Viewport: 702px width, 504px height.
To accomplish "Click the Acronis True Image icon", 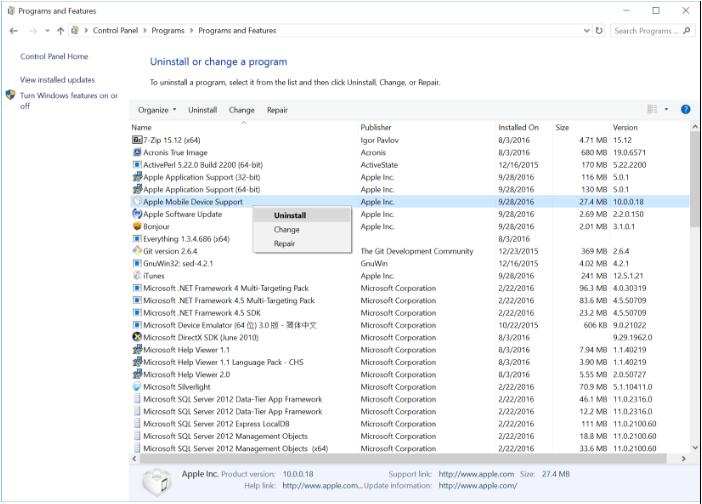I will [137, 152].
